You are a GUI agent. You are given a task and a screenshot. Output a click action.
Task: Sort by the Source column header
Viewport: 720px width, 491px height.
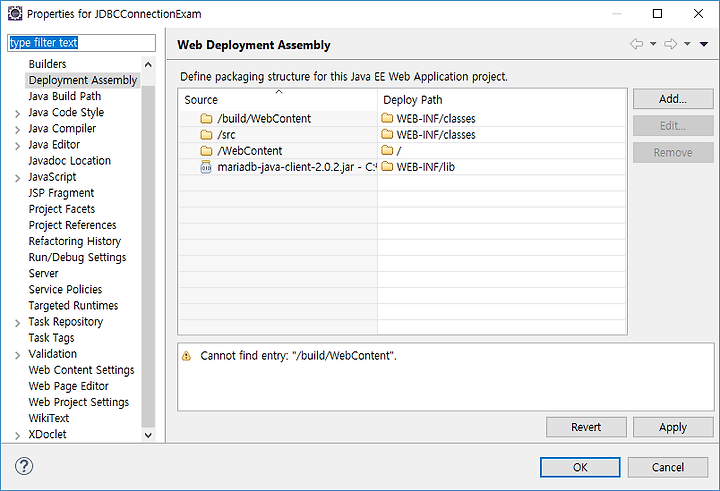pos(277,100)
